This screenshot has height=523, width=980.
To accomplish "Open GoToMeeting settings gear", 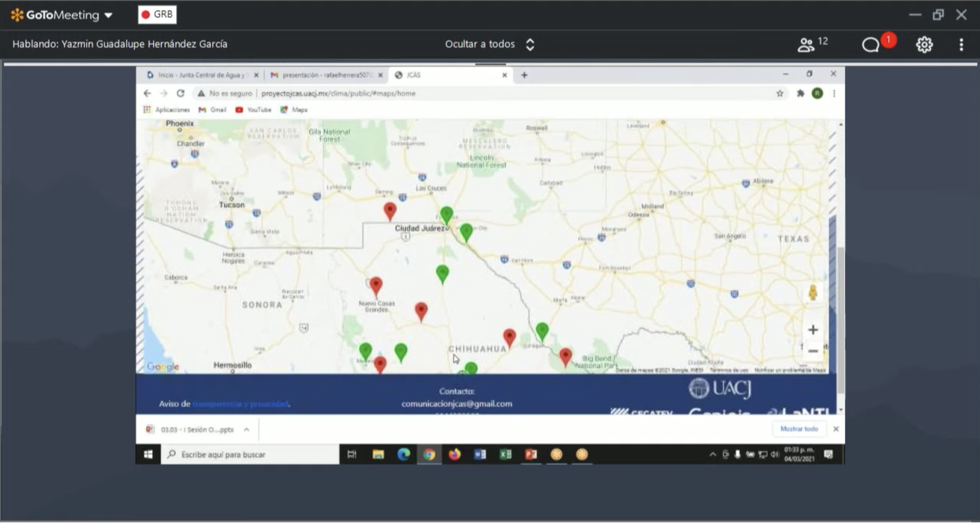I will (924, 45).
